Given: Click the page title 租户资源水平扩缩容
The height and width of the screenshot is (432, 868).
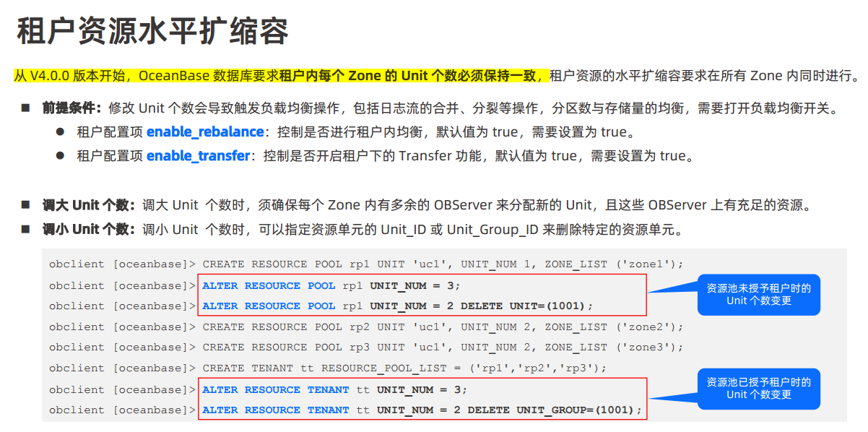Looking at the screenshot, I should pyautogui.click(x=152, y=31).
